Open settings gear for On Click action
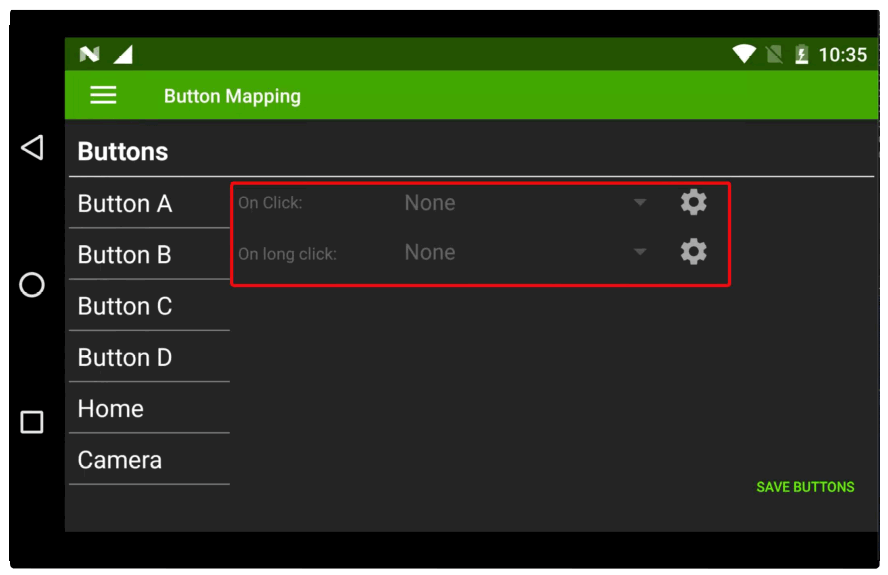888x575 pixels. click(x=693, y=202)
